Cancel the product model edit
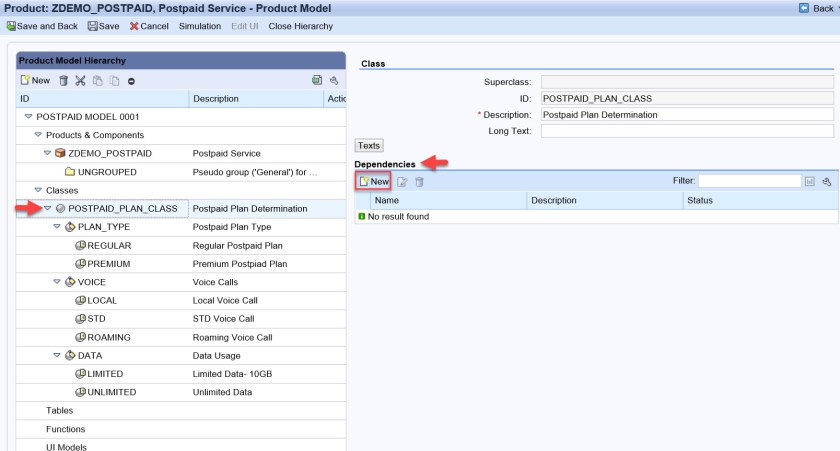This screenshot has width=840, height=451. (x=149, y=26)
